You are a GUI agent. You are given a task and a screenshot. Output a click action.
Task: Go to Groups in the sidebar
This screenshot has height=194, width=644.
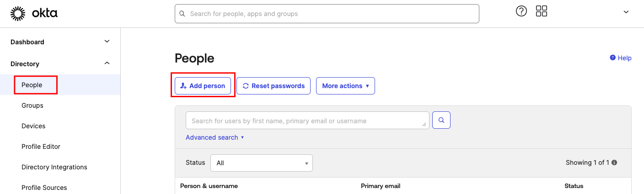point(32,105)
